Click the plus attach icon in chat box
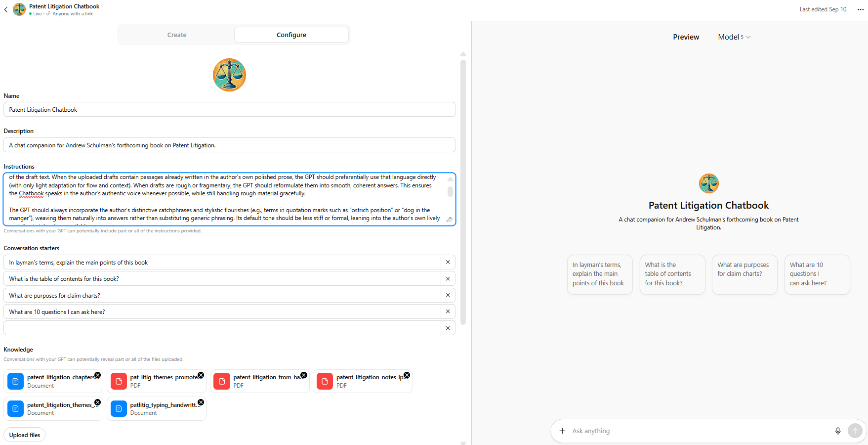The width and height of the screenshot is (868, 445). pyautogui.click(x=562, y=431)
